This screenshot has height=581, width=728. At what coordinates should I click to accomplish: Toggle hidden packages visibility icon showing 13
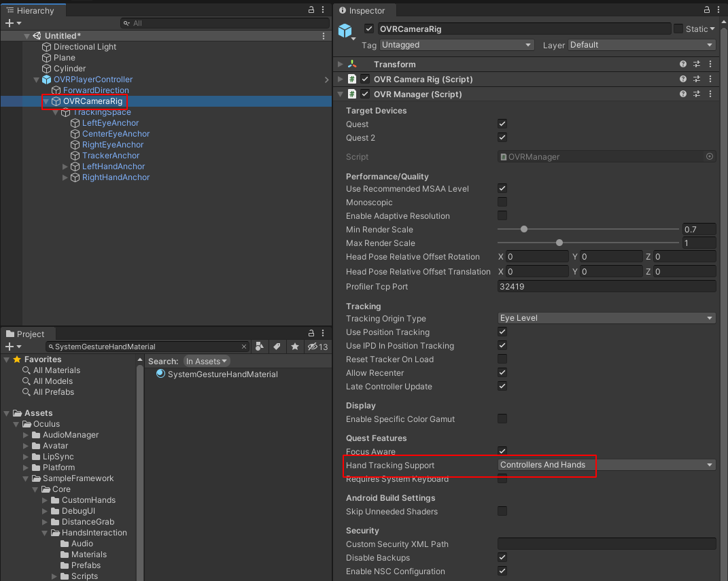(317, 347)
